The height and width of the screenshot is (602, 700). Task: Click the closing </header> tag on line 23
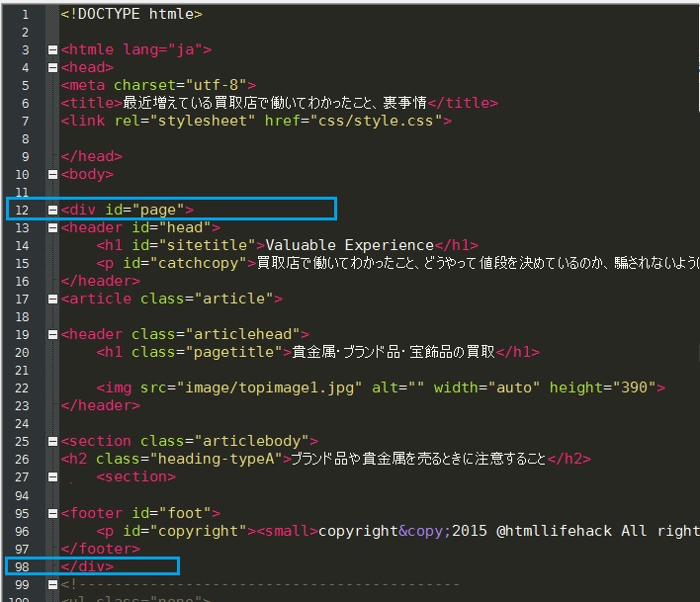pyautogui.click(x=101, y=405)
